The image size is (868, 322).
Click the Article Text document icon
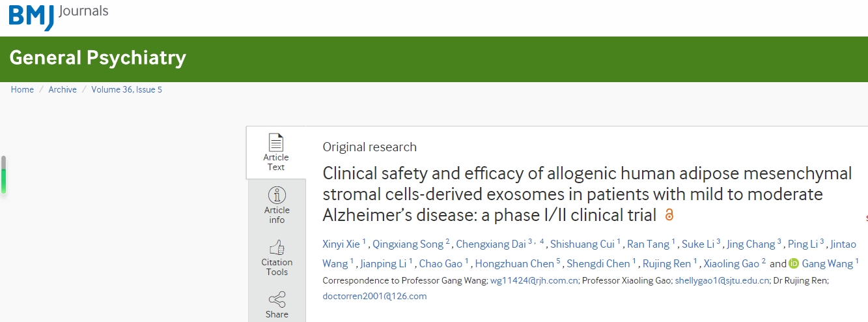click(276, 142)
